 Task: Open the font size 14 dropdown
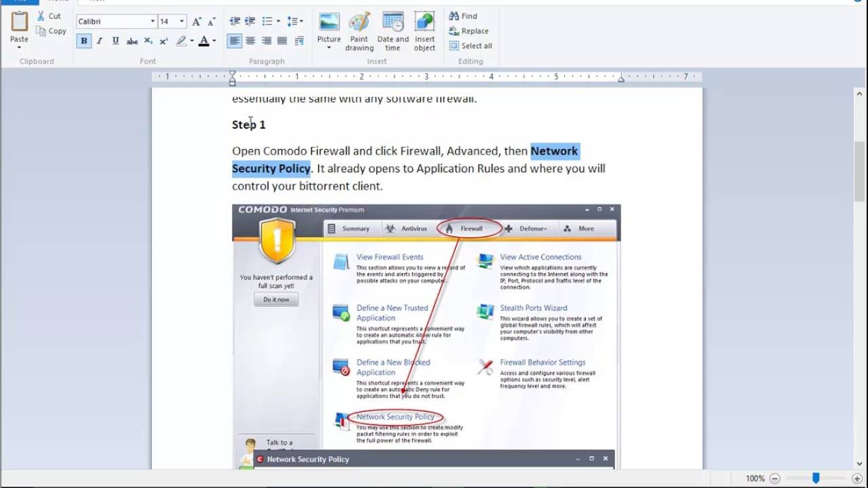point(182,22)
